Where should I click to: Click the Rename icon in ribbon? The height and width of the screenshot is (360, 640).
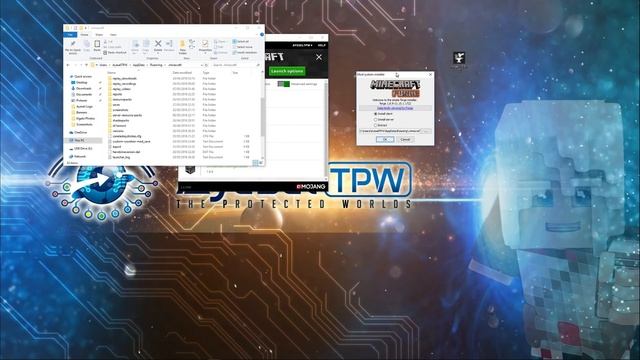pyautogui.click(x=169, y=46)
